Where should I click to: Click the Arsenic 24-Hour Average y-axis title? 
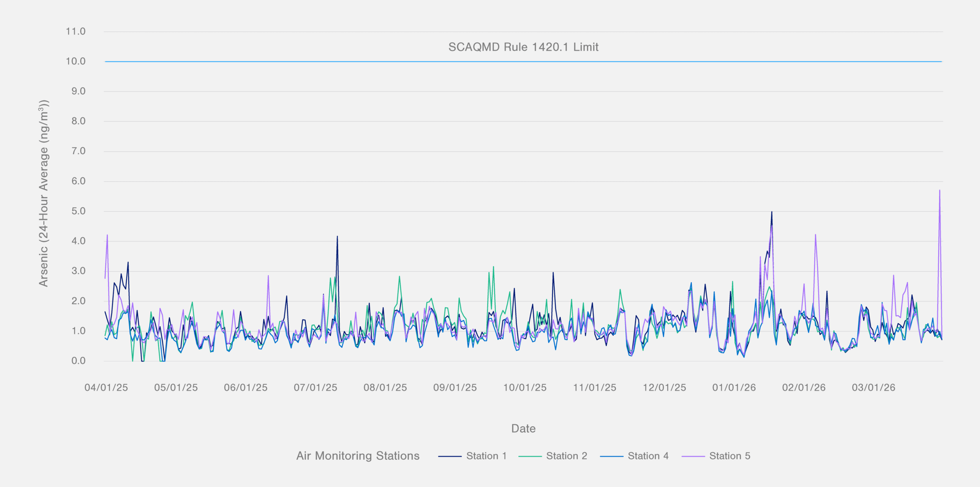44,193
